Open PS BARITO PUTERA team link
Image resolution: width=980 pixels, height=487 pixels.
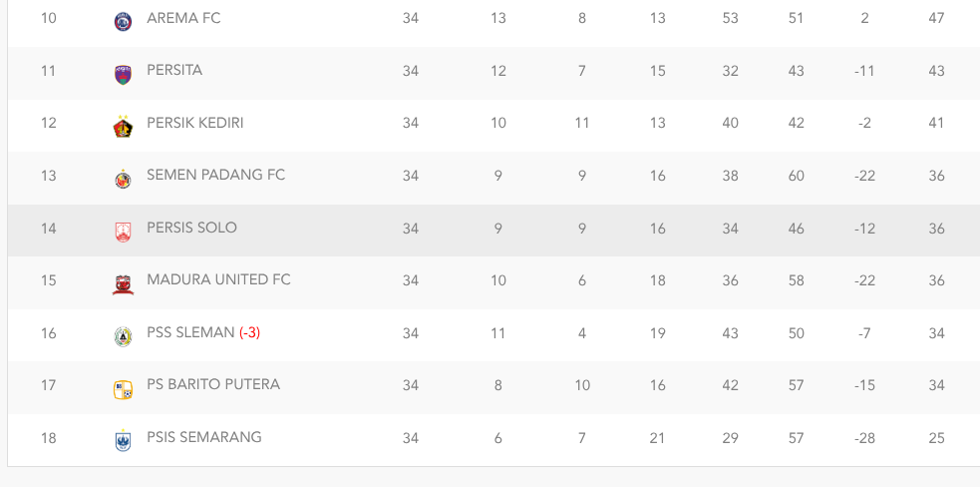click(213, 384)
